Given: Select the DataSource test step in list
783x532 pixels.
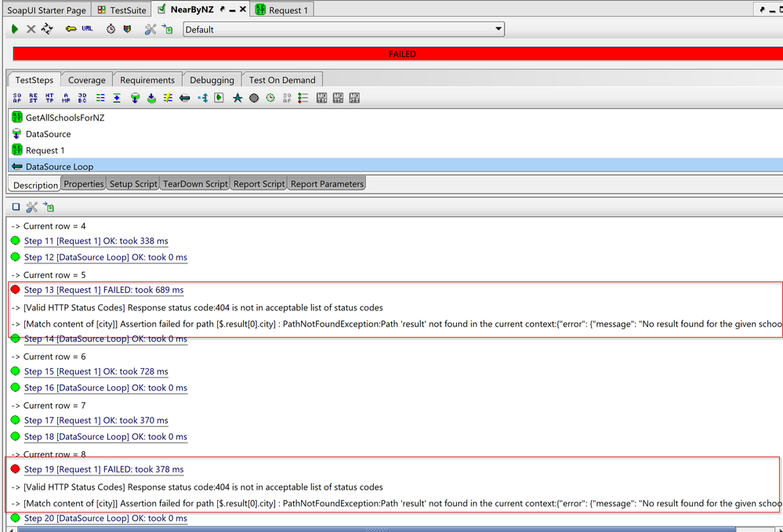Looking at the screenshot, I should [48, 134].
